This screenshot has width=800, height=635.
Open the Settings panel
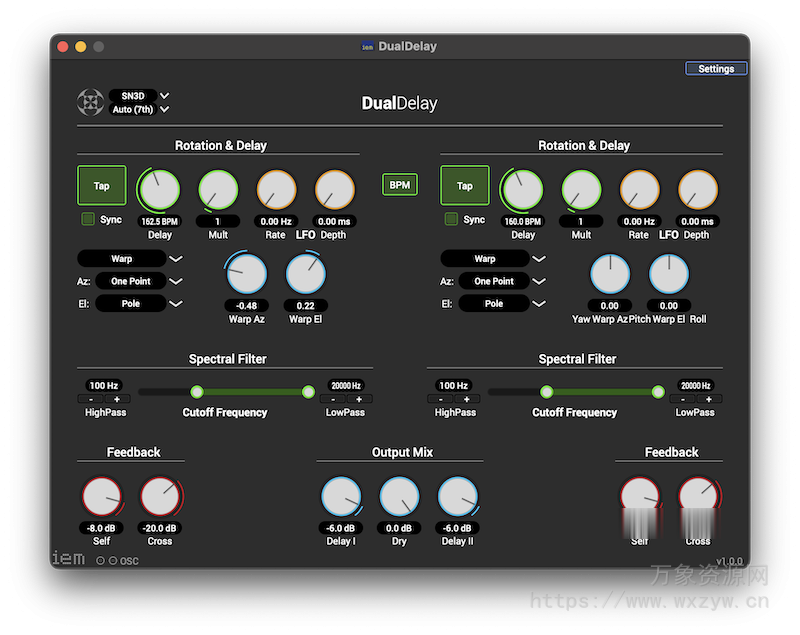(716, 68)
